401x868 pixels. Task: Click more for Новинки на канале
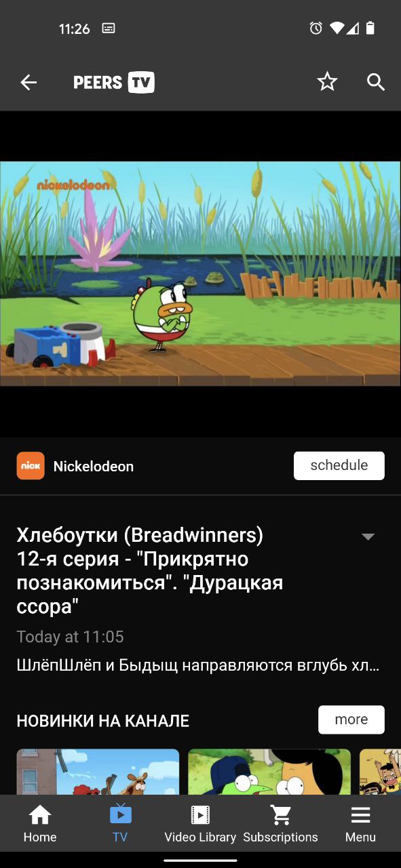(351, 719)
